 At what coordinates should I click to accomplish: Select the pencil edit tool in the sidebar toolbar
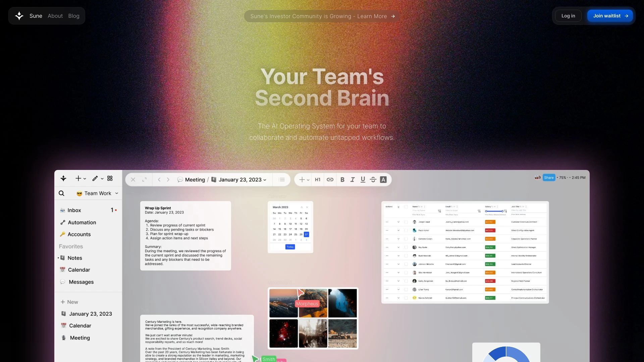click(x=95, y=178)
